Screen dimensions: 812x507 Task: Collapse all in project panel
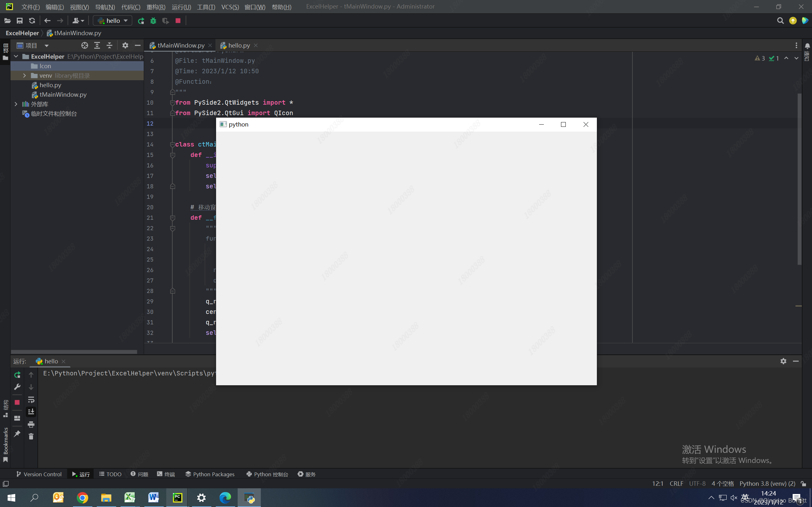pos(109,45)
